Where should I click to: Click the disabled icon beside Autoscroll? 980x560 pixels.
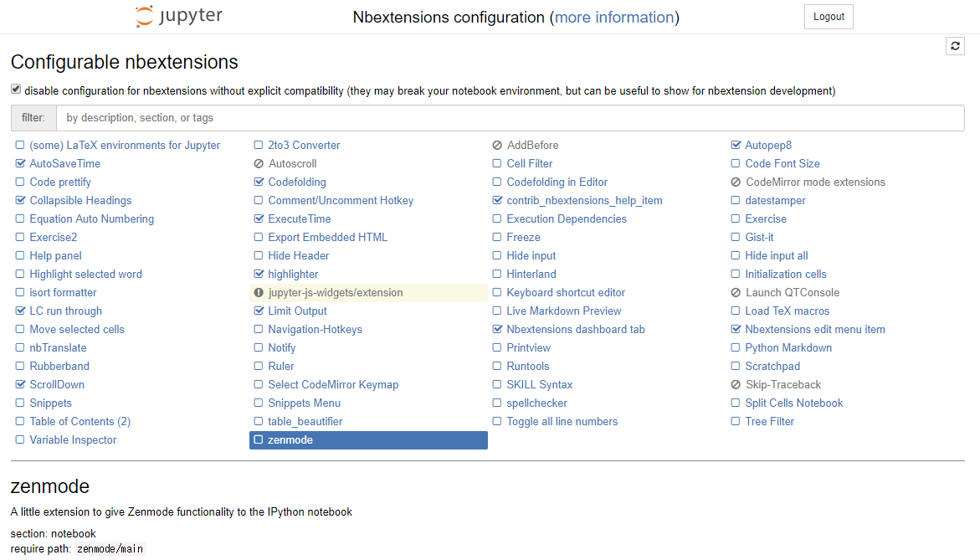[x=259, y=164]
